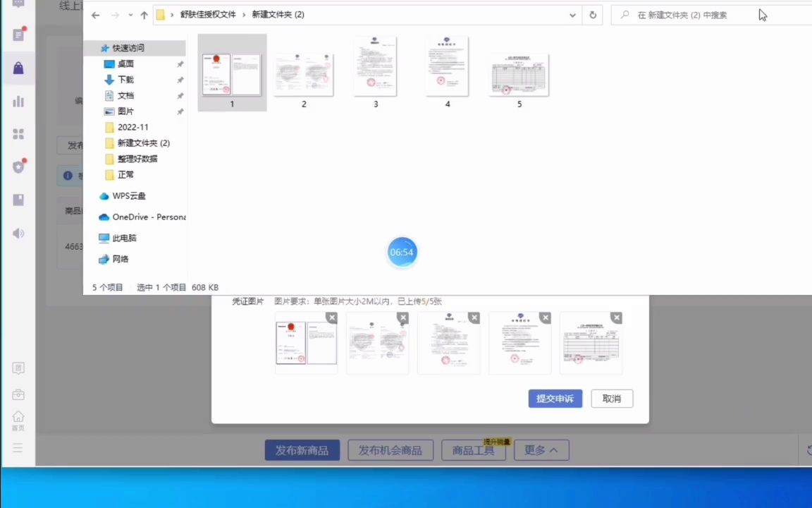Click the document sidebar icon with red dot
The width and height of the screenshot is (812, 508).
click(18, 35)
